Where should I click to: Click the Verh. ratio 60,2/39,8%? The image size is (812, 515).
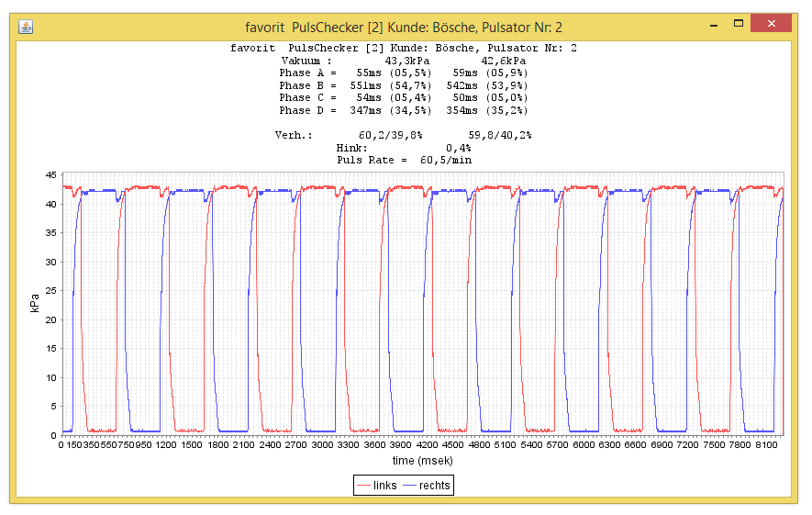391,135
